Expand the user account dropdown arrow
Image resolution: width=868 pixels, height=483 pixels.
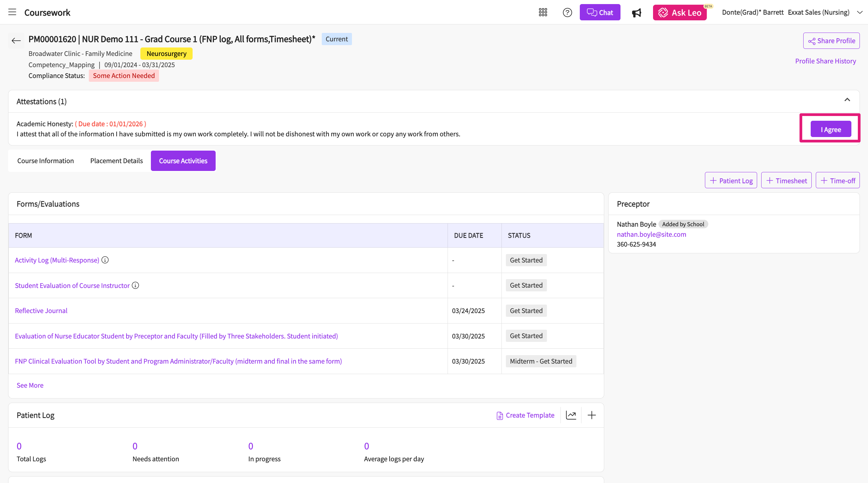(x=860, y=13)
